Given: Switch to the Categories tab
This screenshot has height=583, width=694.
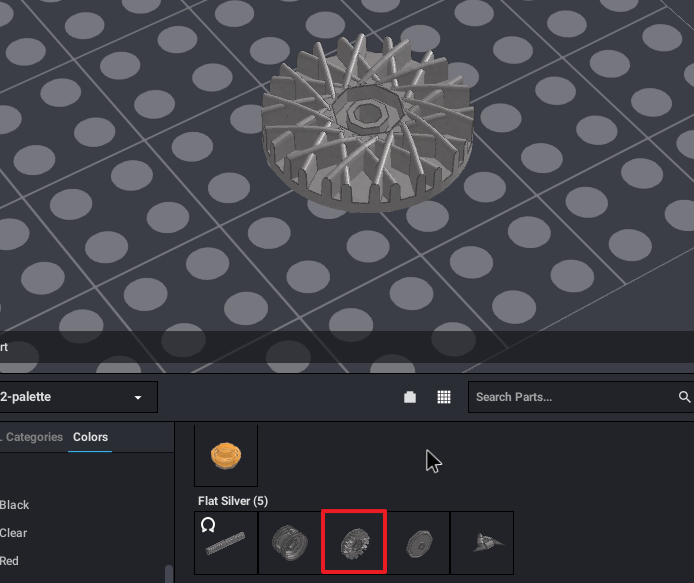Looking at the screenshot, I should click(34, 437).
